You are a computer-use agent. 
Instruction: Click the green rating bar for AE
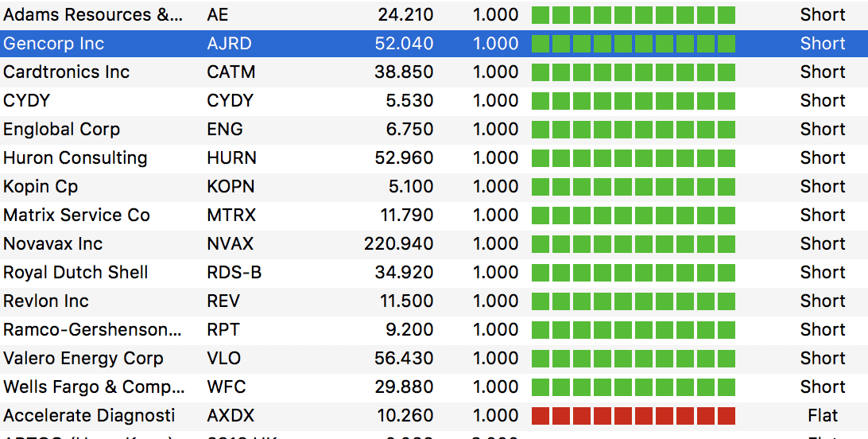[x=634, y=15]
